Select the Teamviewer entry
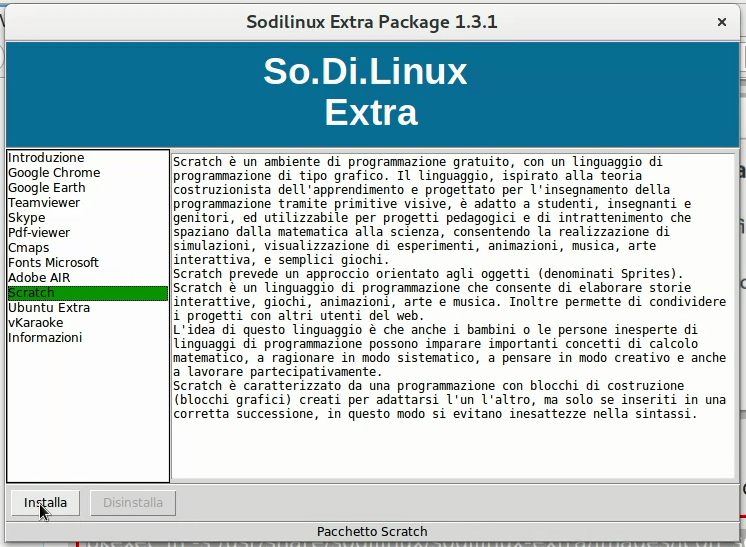This screenshot has height=547, width=746. click(44, 203)
